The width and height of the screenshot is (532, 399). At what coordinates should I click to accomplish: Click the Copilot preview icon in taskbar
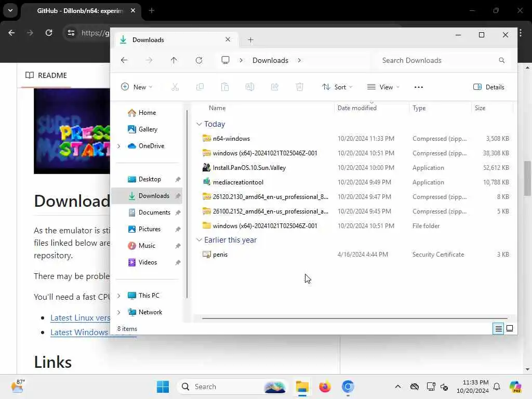point(515,387)
